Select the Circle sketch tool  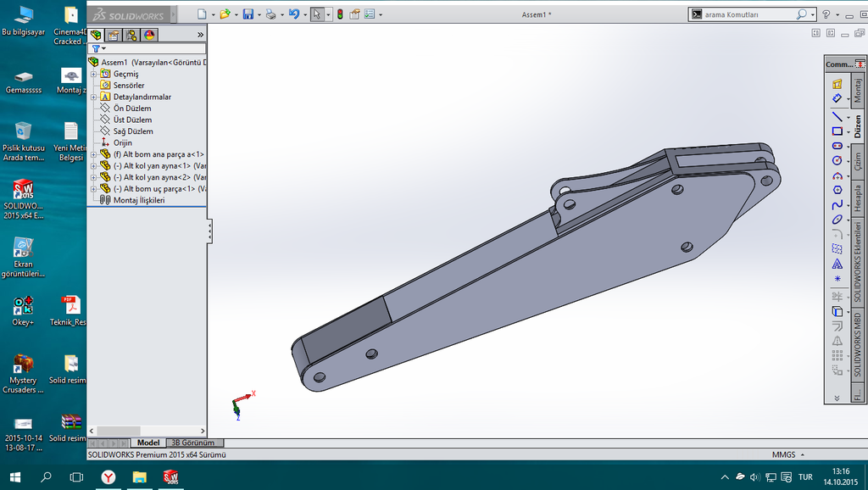coord(837,159)
